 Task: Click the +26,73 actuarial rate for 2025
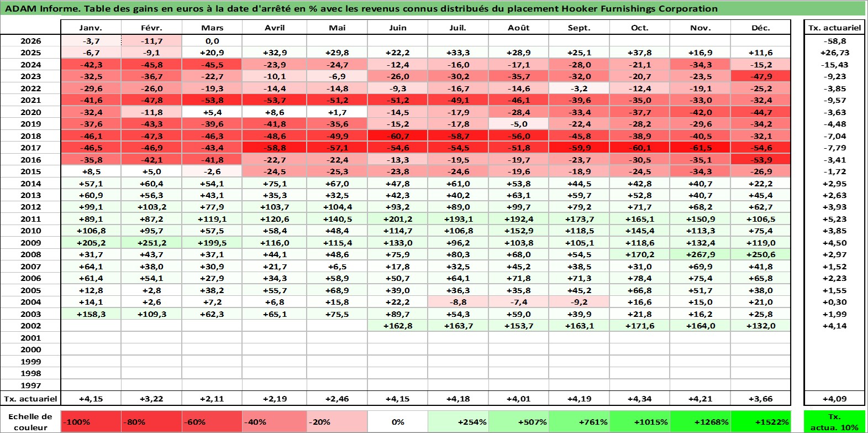click(x=834, y=53)
